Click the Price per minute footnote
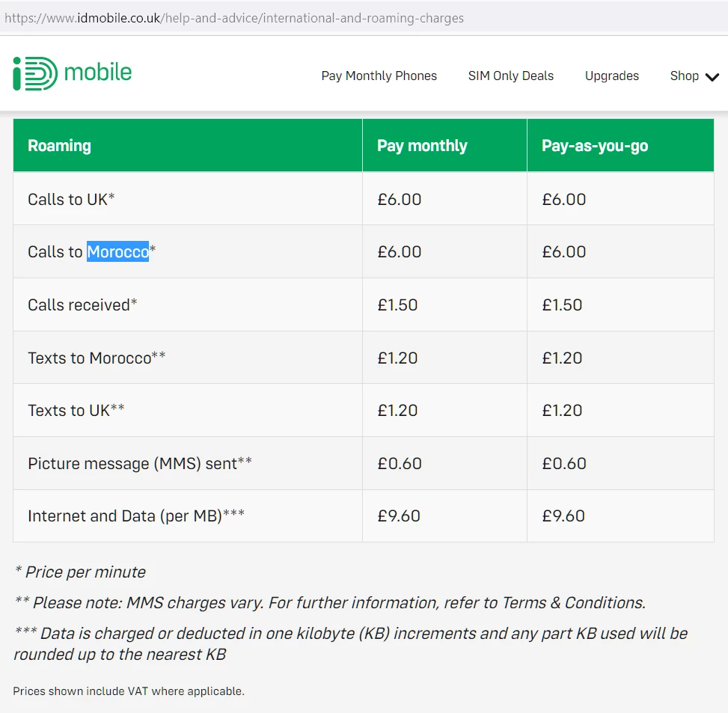Image resolution: width=728 pixels, height=713 pixels. pyautogui.click(x=80, y=572)
